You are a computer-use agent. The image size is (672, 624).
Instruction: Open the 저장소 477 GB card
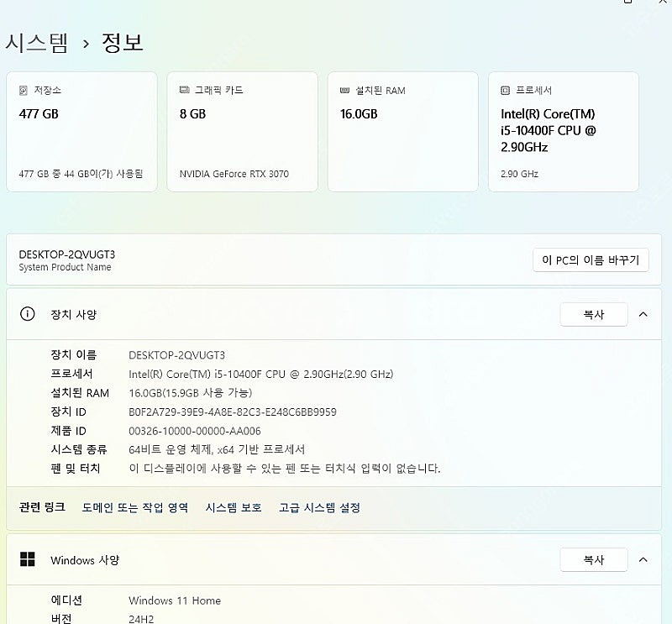point(81,132)
